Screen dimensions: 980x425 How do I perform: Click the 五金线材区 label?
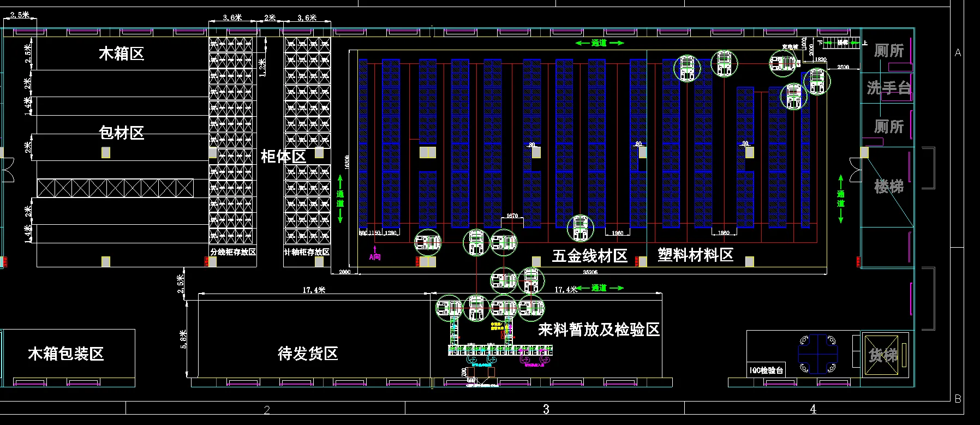coord(590,256)
